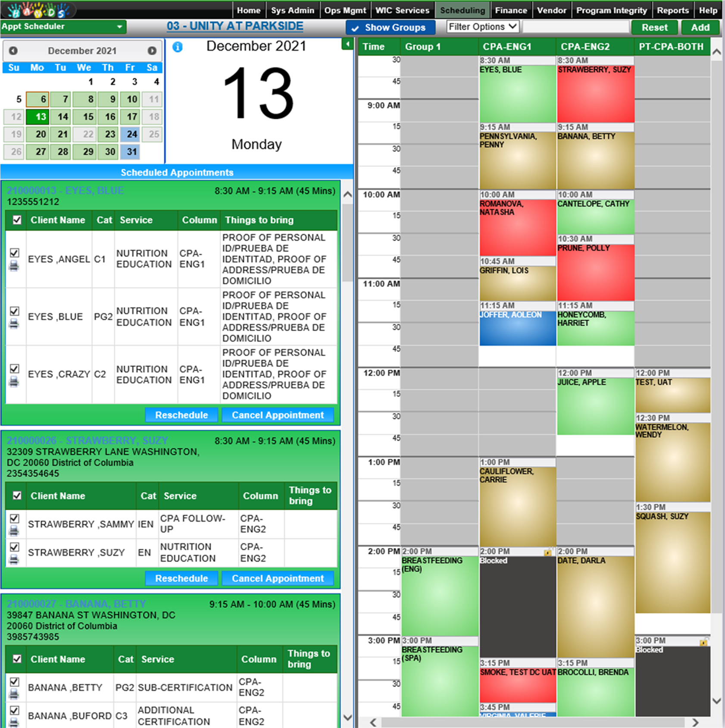Uncheck the EYES, BLUE client checkbox
This screenshot has width=725, height=728.
point(14,311)
